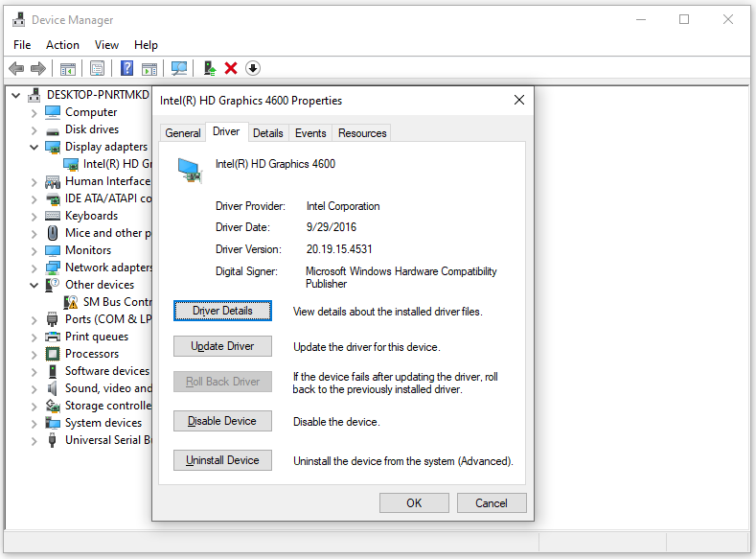Click the Storage controllers category icon
The width and height of the screenshot is (756, 559).
[x=52, y=406]
